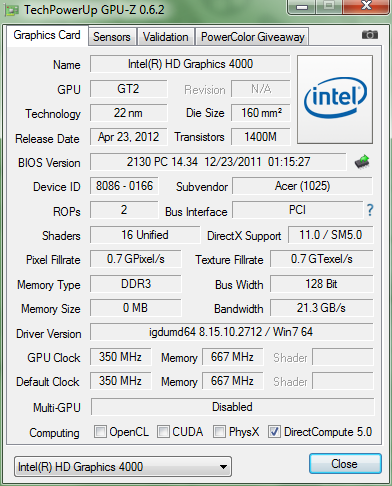Click the Name field showing Intel HD Graphics
Screen dimensions: 392x486
point(190,64)
